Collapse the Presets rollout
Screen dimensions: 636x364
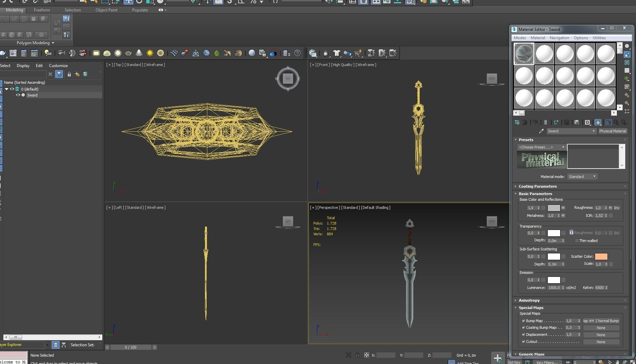click(526, 140)
